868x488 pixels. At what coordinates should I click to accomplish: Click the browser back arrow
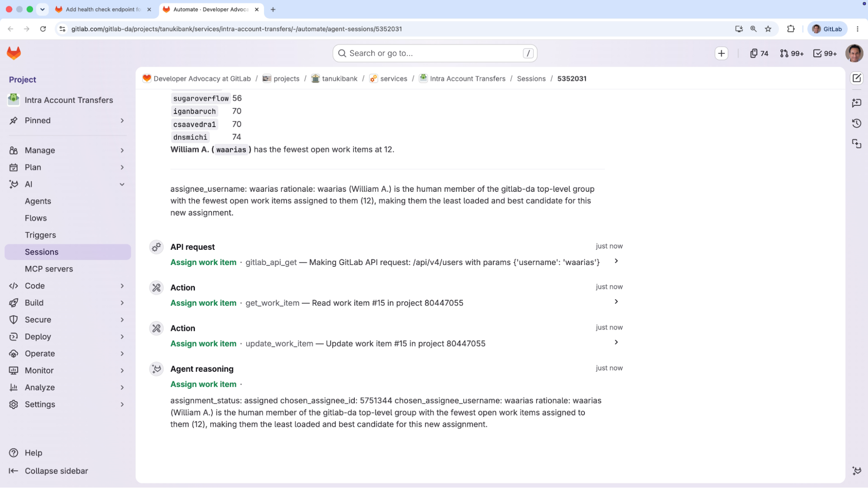tap(10, 29)
